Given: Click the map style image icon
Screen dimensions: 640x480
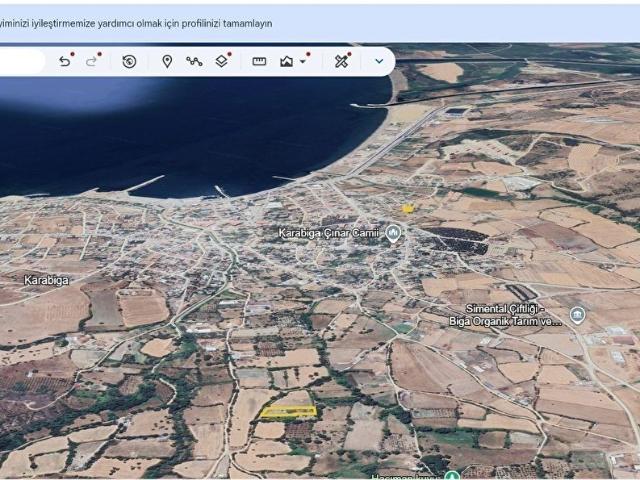Looking at the screenshot, I should 287,62.
